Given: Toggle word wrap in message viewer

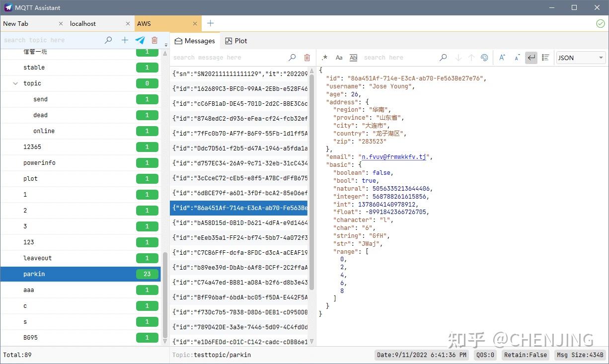Looking at the screenshot, I should (531, 58).
